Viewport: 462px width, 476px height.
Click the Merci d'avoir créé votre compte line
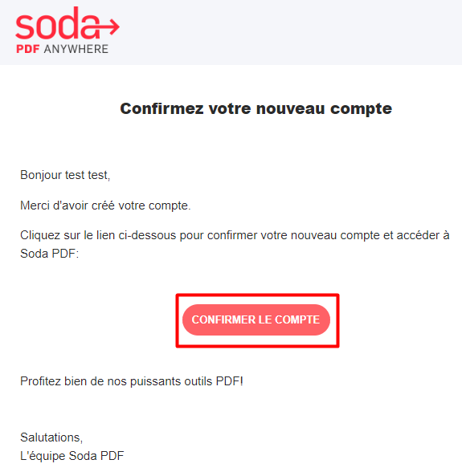(105, 205)
